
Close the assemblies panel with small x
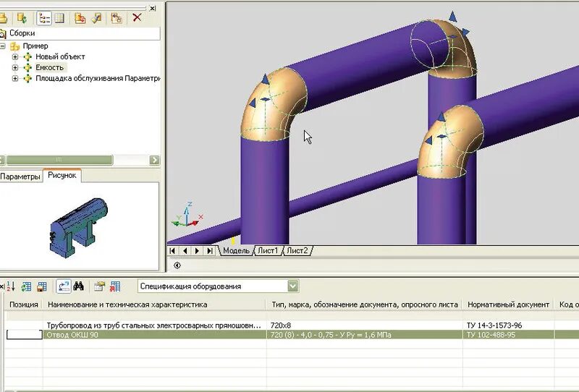tap(153, 8)
